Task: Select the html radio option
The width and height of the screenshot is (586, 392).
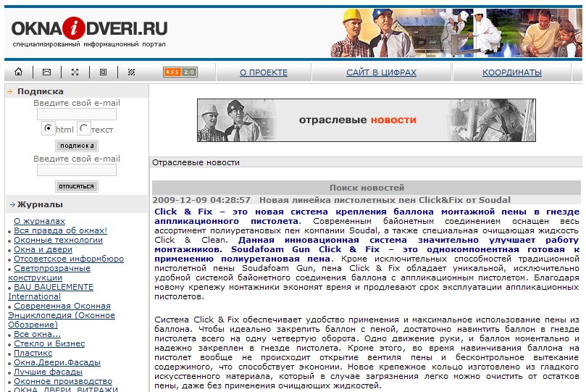Action: 49,128
